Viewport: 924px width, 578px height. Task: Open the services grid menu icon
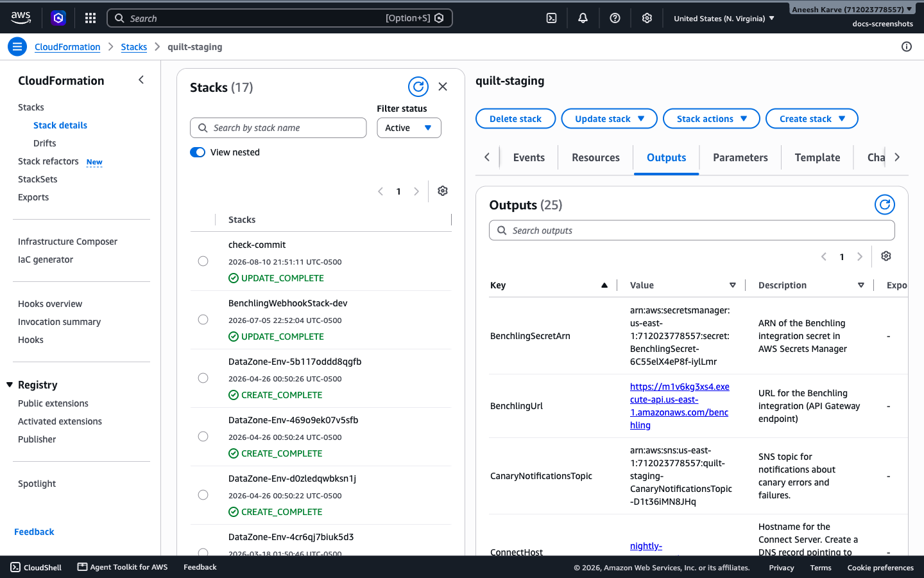coord(90,18)
